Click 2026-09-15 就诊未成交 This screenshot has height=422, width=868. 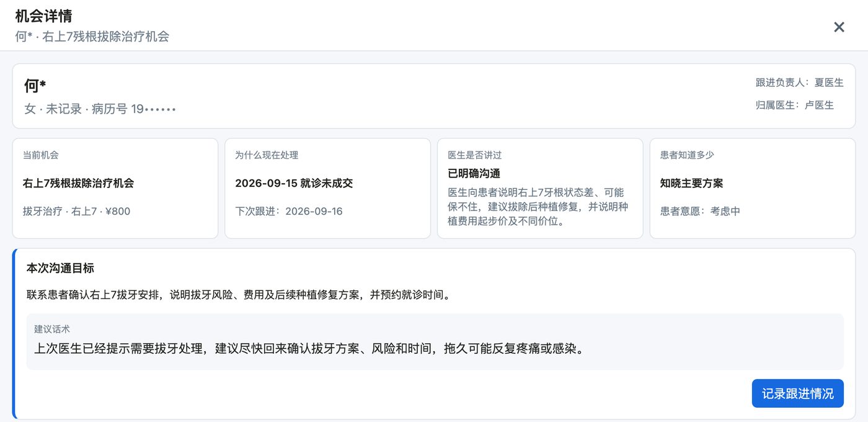click(294, 183)
